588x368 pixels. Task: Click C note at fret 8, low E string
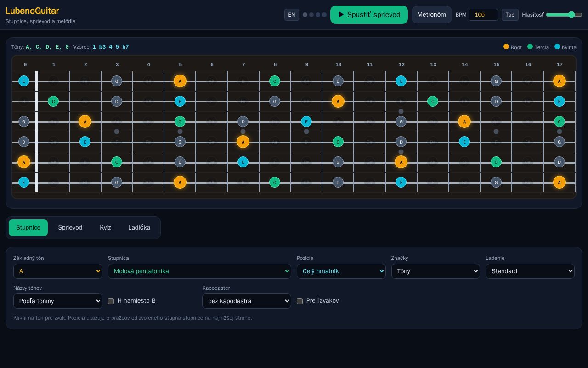click(275, 182)
